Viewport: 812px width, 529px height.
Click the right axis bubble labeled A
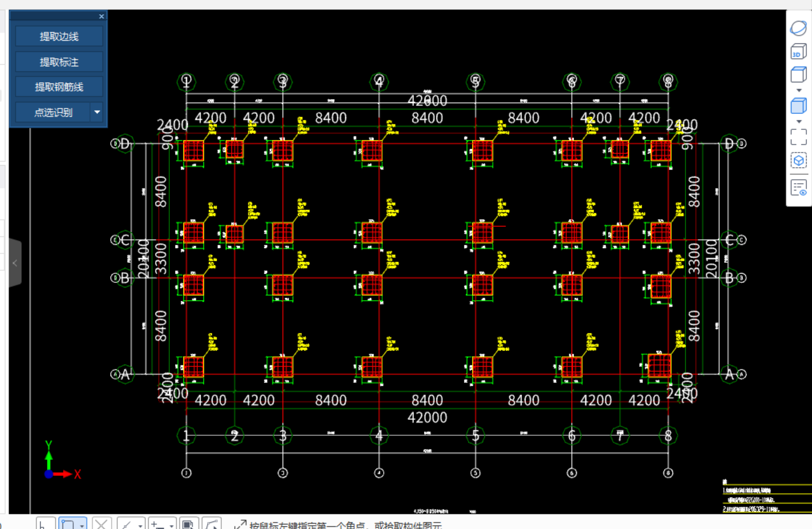point(729,374)
